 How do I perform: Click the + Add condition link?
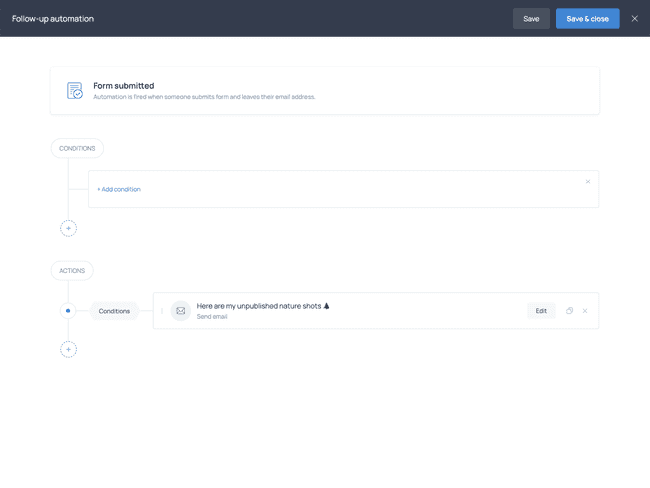119,189
